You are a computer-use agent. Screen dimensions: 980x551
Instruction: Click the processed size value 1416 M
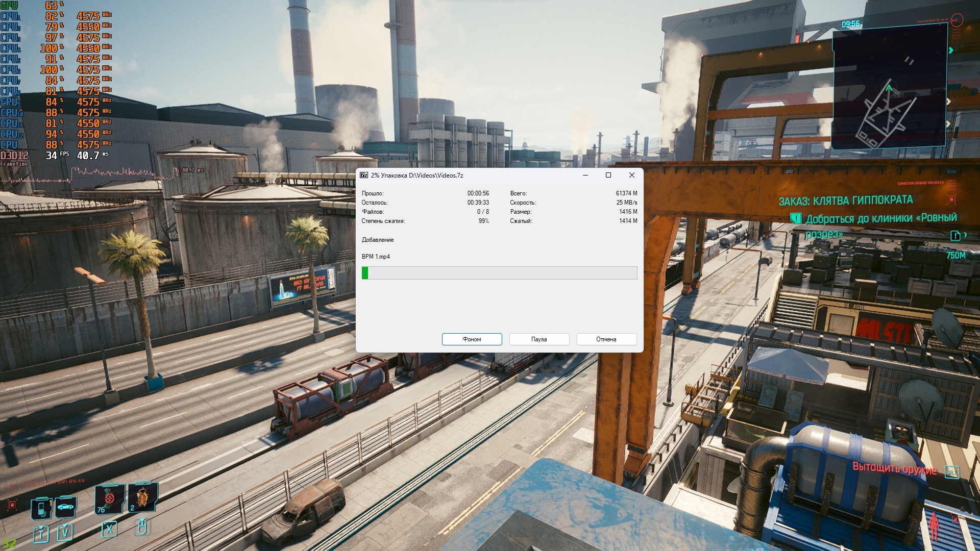(x=628, y=212)
